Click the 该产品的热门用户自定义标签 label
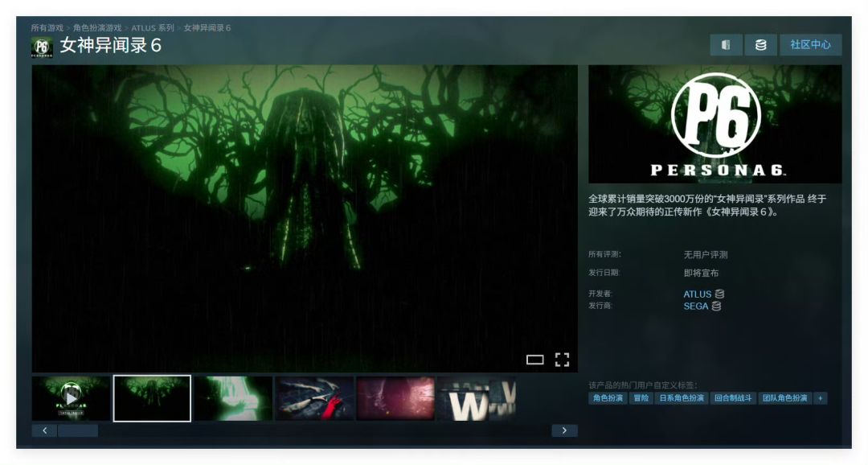This screenshot has width=868, height=465. pos(643,385)
